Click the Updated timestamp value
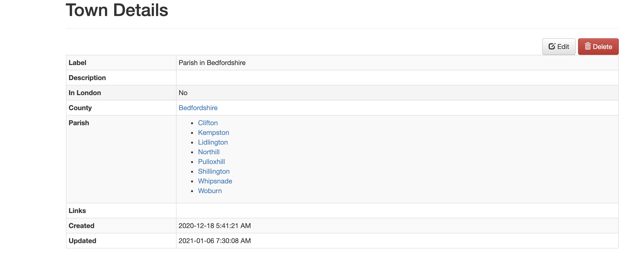Image resolution: width=644 pixels, height=279 pixels. pos(214,241)
